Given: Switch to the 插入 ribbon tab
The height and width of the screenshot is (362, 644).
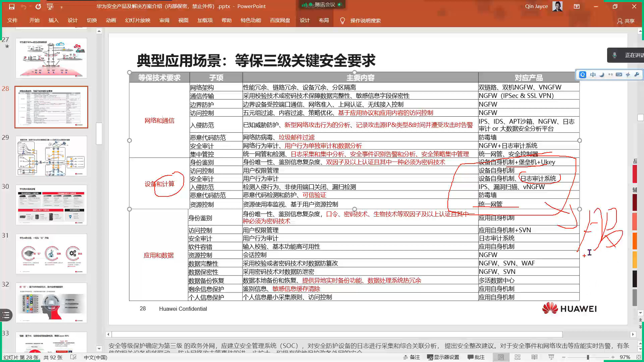Looking at the screenshot, I should coord(53,20).
